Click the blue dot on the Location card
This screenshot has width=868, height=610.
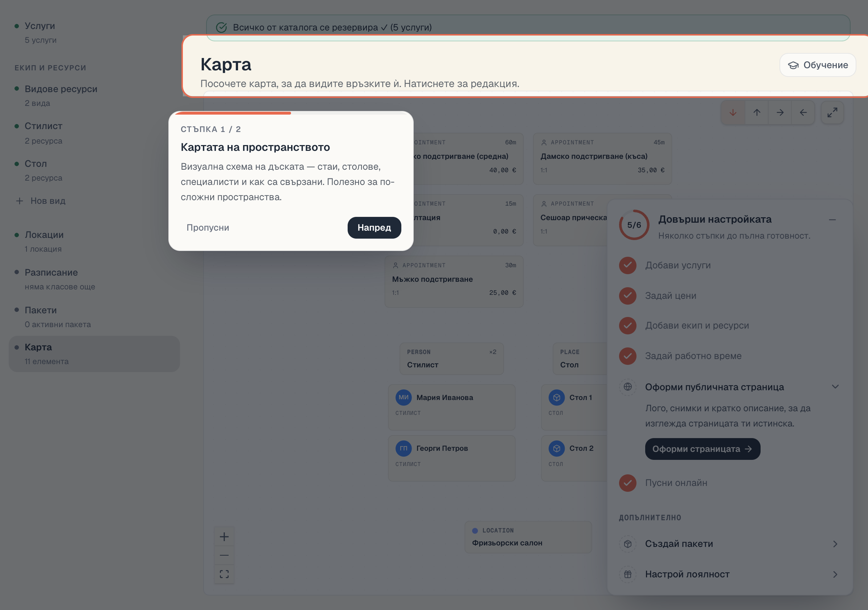tap(475, 531)
